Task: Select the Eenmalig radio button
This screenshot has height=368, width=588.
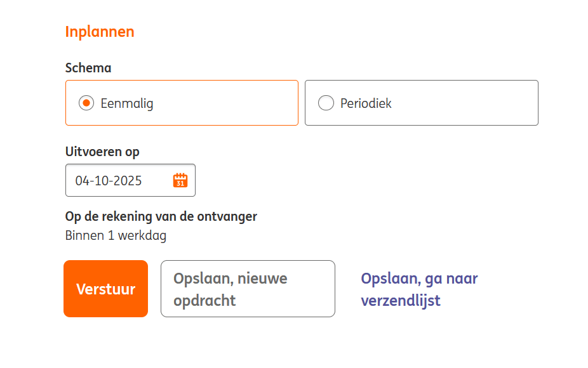Action: (x=86, y=103)
